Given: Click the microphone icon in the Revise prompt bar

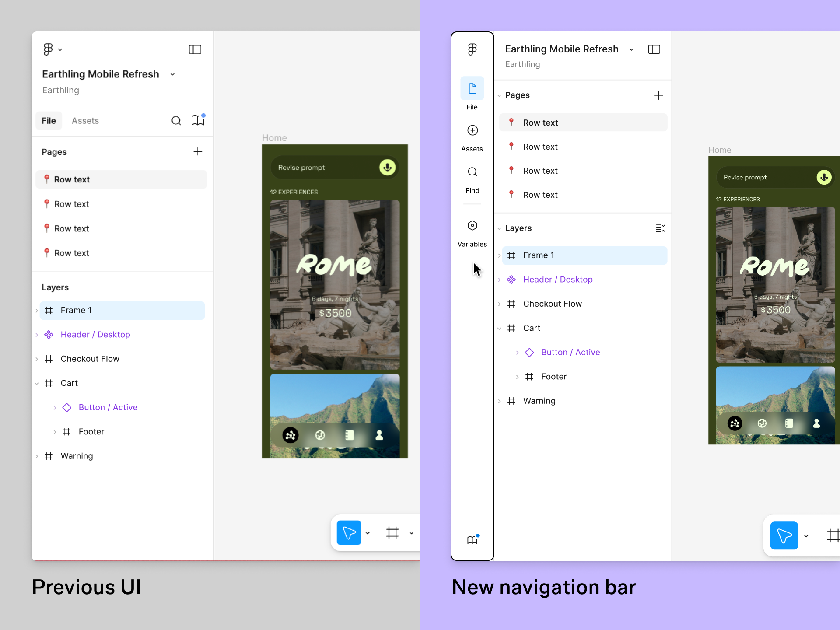Looking at the screenshot, I should [387, 167].
